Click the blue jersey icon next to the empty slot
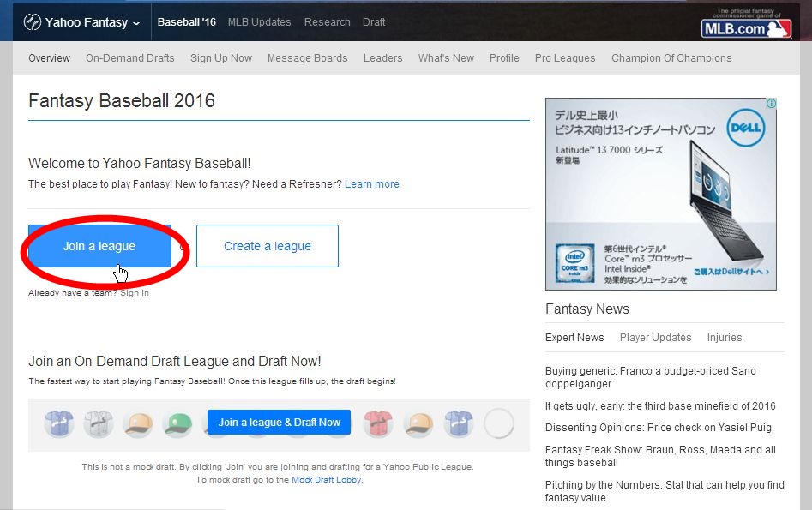The width and height of the screenshot is (812, 510). tap(459, 423)
